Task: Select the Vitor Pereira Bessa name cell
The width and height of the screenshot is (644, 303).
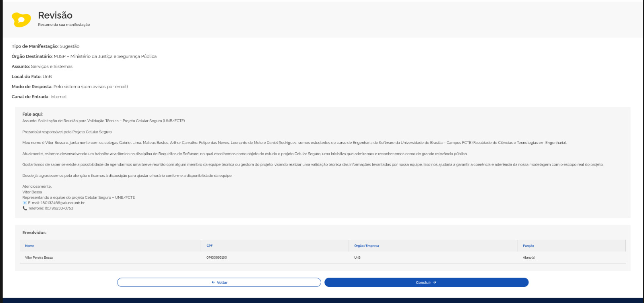Action: click(x=39, y=257)
